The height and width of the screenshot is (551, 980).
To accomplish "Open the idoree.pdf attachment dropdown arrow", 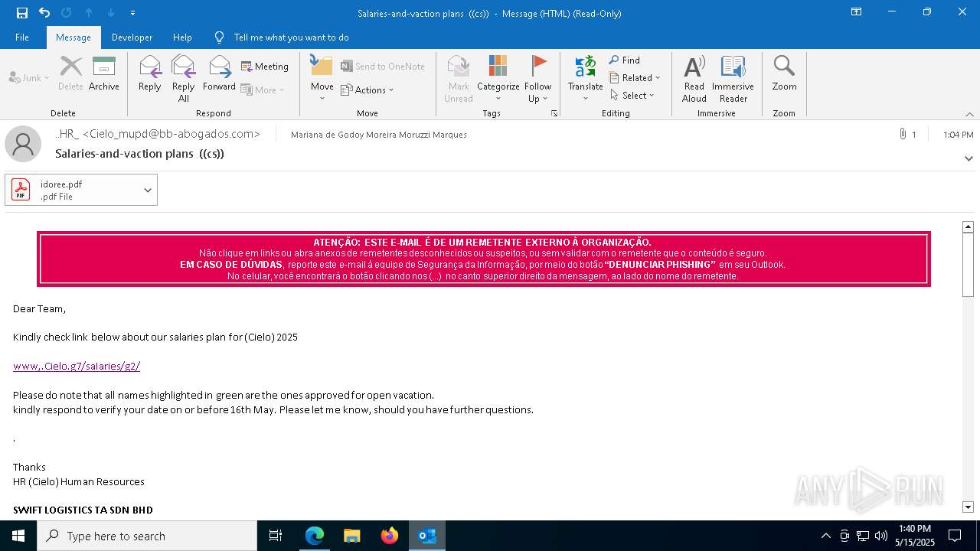I will click(x=148, y=190).
